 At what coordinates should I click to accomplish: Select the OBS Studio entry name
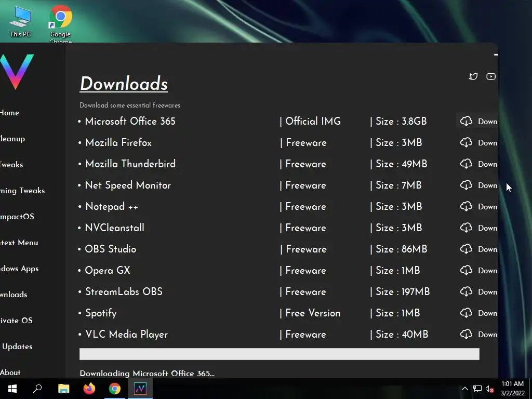click(110, 249)
